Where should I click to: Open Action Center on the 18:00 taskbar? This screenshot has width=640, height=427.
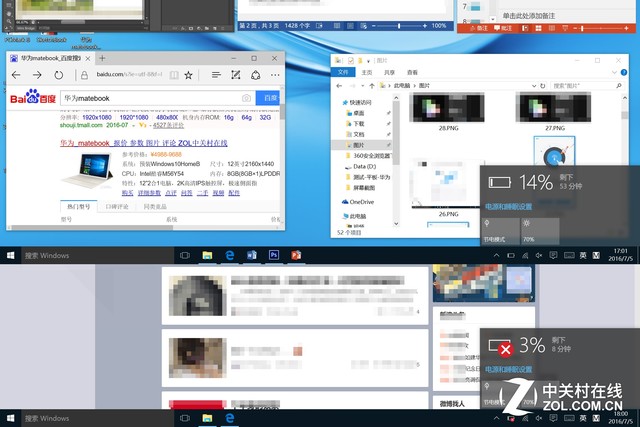click(x=553, y=418)
